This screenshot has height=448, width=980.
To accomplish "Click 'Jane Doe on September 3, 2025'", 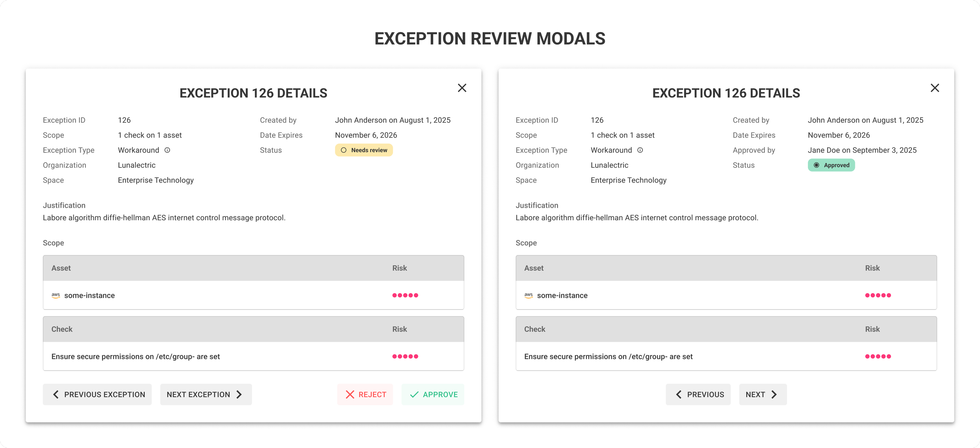I will pos(862,150).
